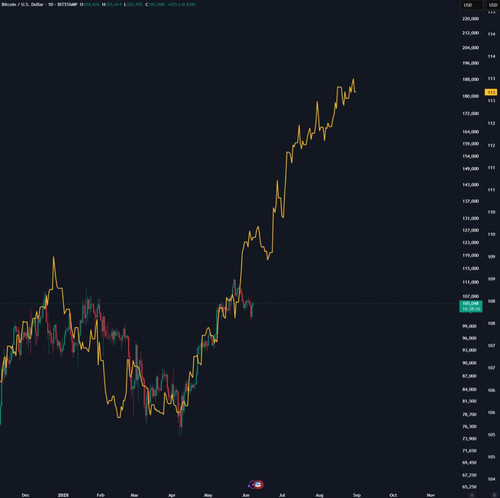Click the Aug label on the time axis
Image resolution: width=500 pixels, height=498 pixels.
point(319,495)
